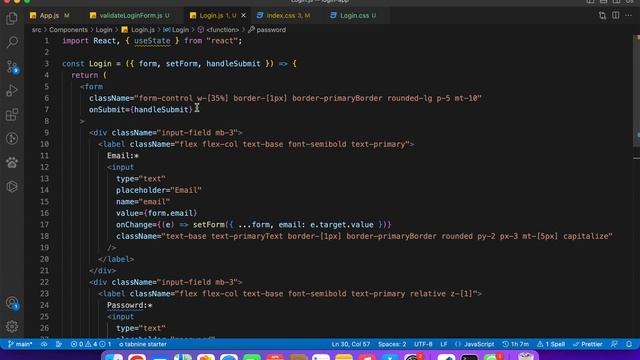The width and height of the screenshot is (640, 360).
Task: Click the src breadcrumb segment
Action: 37,30
